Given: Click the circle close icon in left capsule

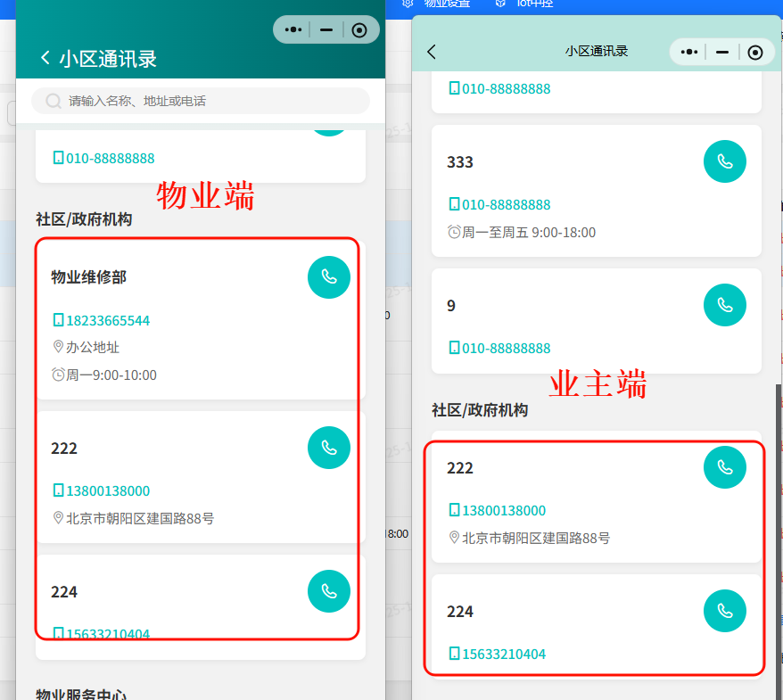Looking at the screenshot, I should pos(359,29).
